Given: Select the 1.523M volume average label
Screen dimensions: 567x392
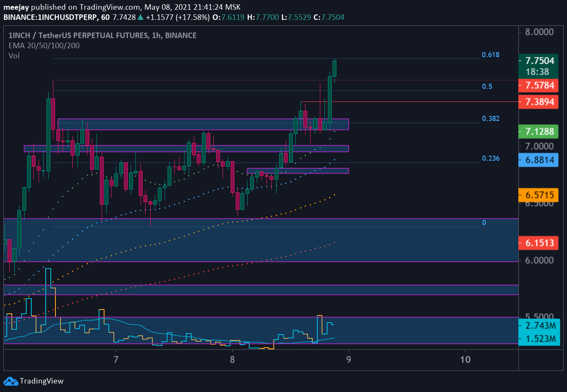Looking at the screenshot, I should (540, 339).
